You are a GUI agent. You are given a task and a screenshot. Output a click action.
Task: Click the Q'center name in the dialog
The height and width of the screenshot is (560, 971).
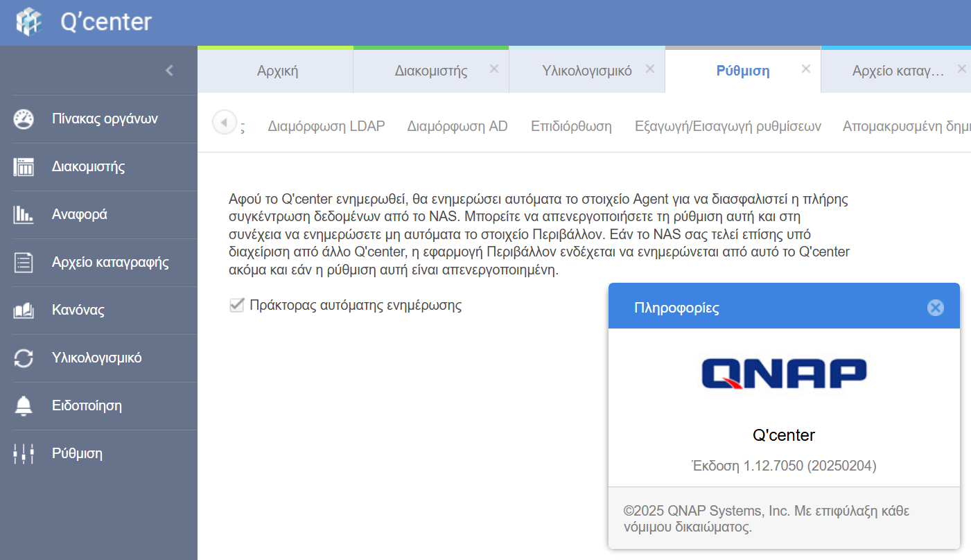[784, 435]
